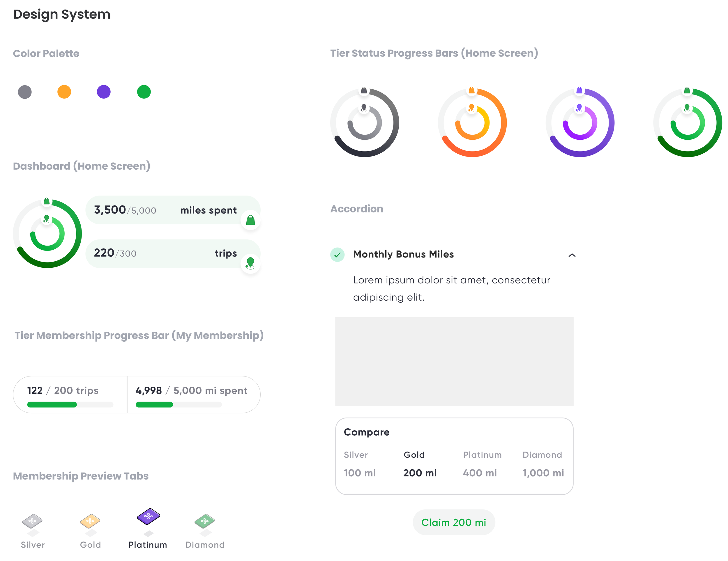The image size is (728, 561).
Task: Collapse the Monthly Bonus Miles accordion
Action: pos(572,255)
